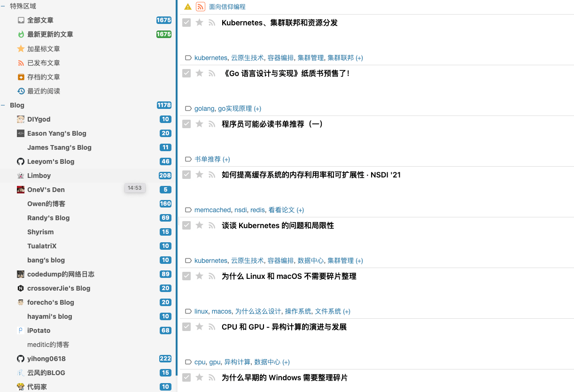Viewport: 574px width, 392px height.
Task: Open the golang tag link
Action: (204, 108)
